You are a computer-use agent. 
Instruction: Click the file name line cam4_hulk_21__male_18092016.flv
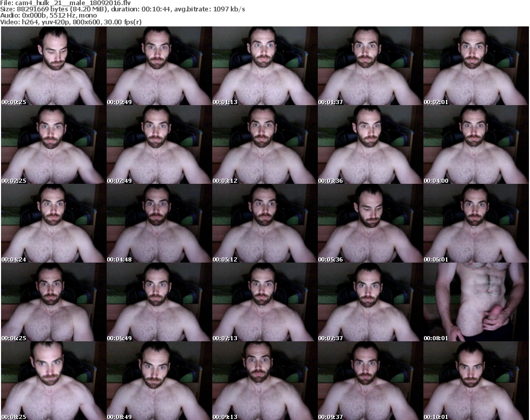(x=66, y=3)
